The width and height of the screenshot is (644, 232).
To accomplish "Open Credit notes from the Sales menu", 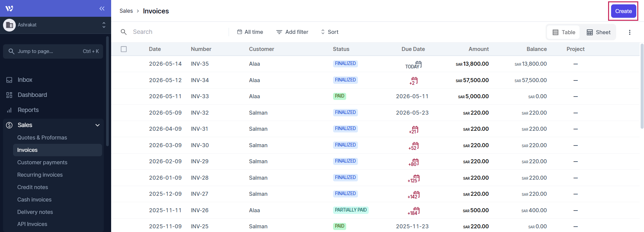I will click(33, 187).
